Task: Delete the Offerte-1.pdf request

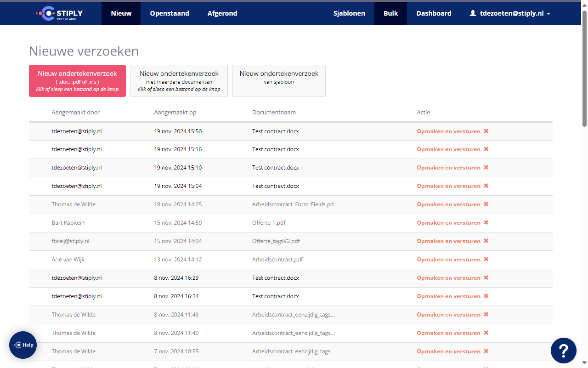Action: point(486,223)
